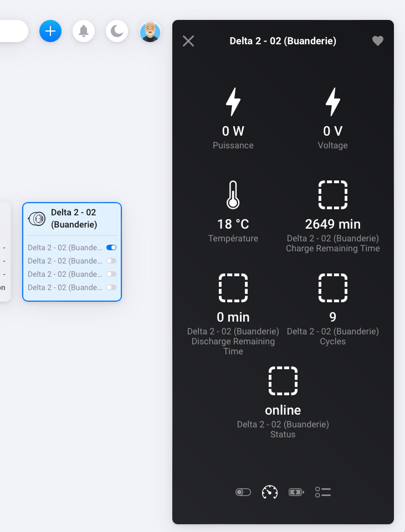
Task: Click the Température thermometer icon
Action: click(233, 195)
